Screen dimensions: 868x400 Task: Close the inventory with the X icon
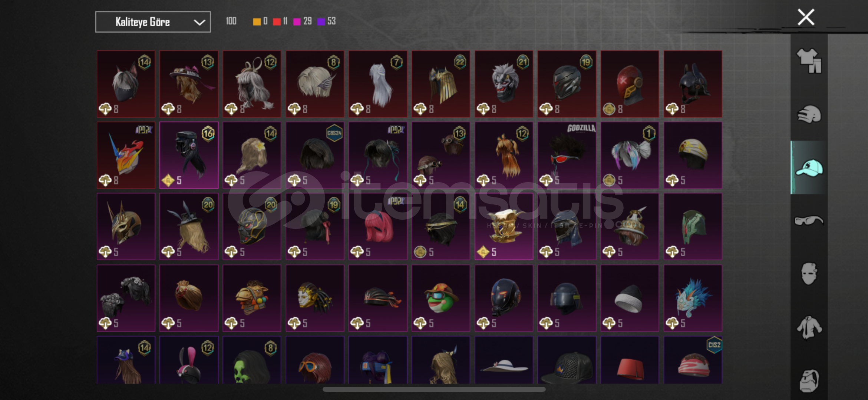pyautogui.click(x=806, y=17)
